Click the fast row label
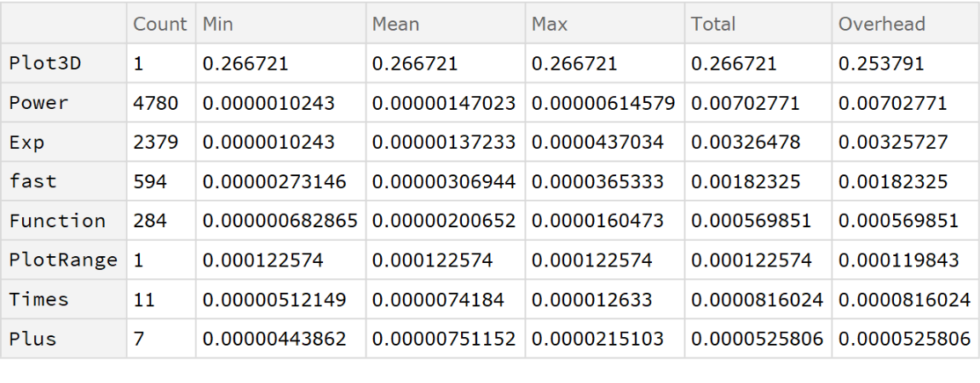This screenshot has height=383, width=980. tap(33, 181)
